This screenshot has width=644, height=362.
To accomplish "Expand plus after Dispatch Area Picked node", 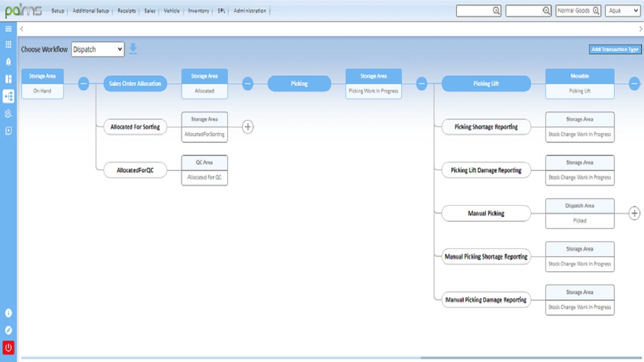I will 634,213.
